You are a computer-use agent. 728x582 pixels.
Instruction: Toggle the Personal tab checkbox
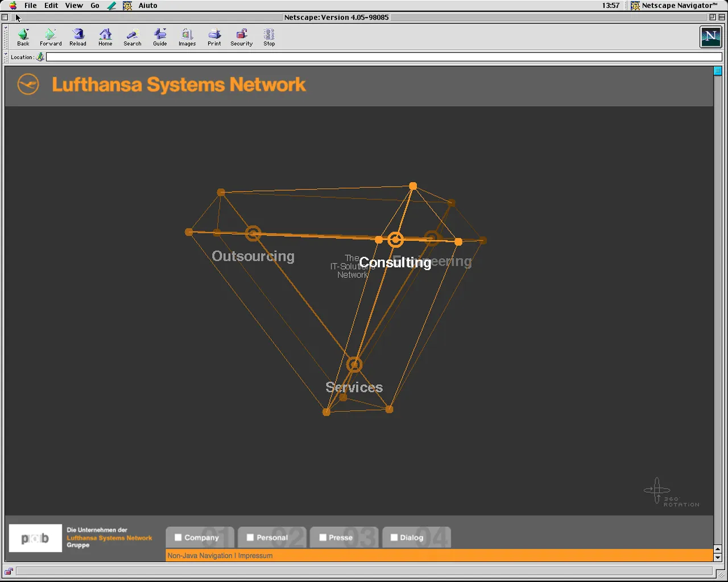point(250,537)
